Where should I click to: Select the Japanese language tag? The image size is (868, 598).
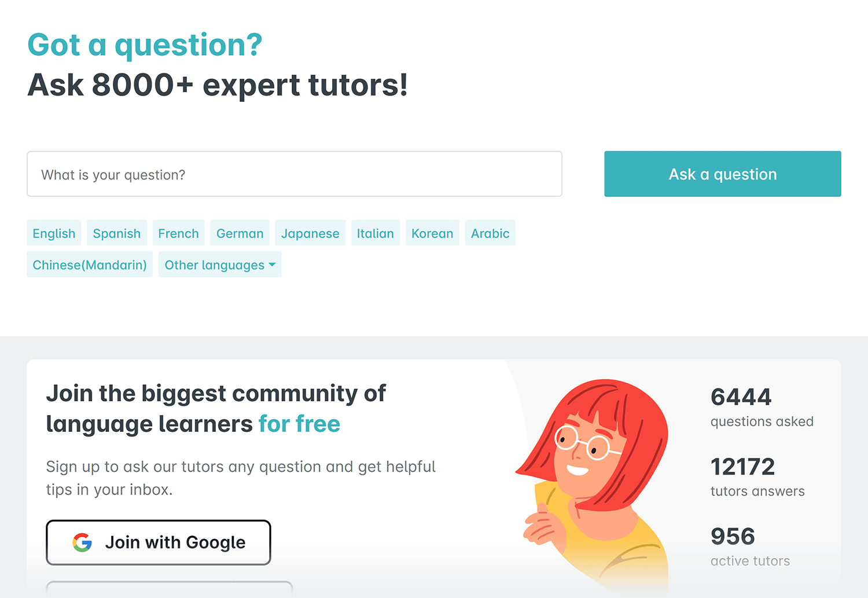click(x=310, y=233)
